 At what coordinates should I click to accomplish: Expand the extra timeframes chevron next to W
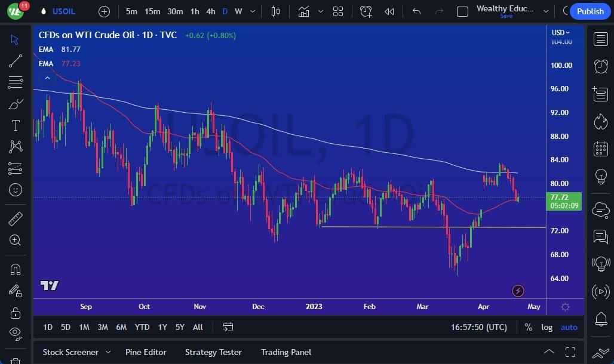click(x=251, y=11)
